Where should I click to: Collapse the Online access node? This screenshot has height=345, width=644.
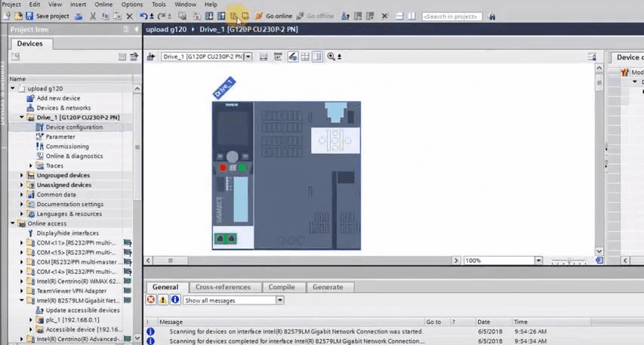pyautogui.click(x=13, y=223)
